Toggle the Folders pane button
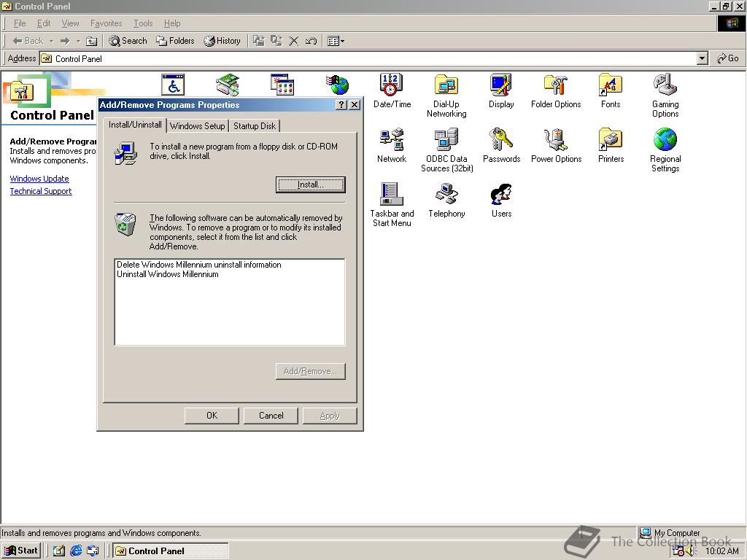747x560 pixels. (x=175, y=41)
